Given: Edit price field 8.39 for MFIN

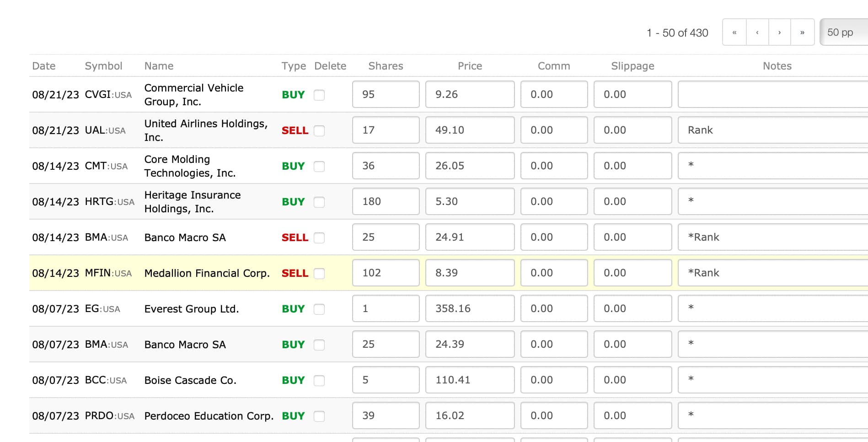Looking at the screenshot, I should coord(470,273).
